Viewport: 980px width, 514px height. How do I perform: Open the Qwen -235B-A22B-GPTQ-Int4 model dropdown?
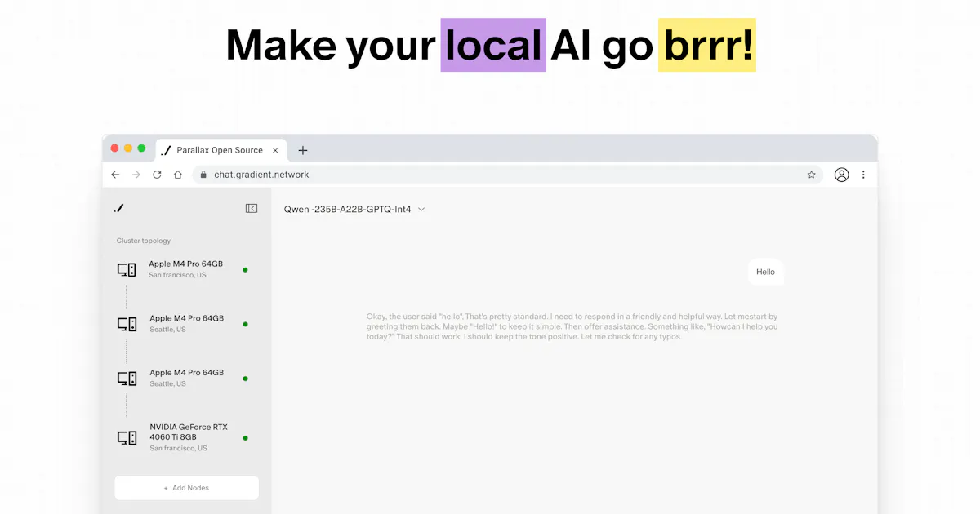[354, 210]
